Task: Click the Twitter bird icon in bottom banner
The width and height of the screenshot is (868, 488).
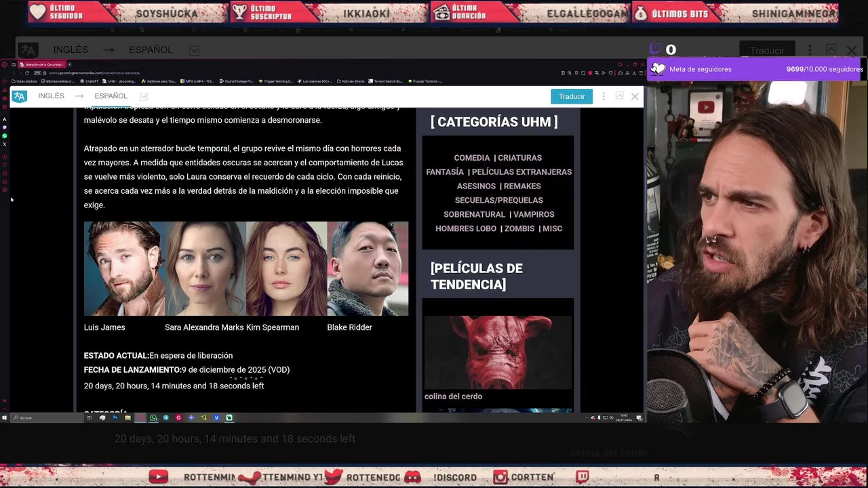Action: click(x=333, y=477)
